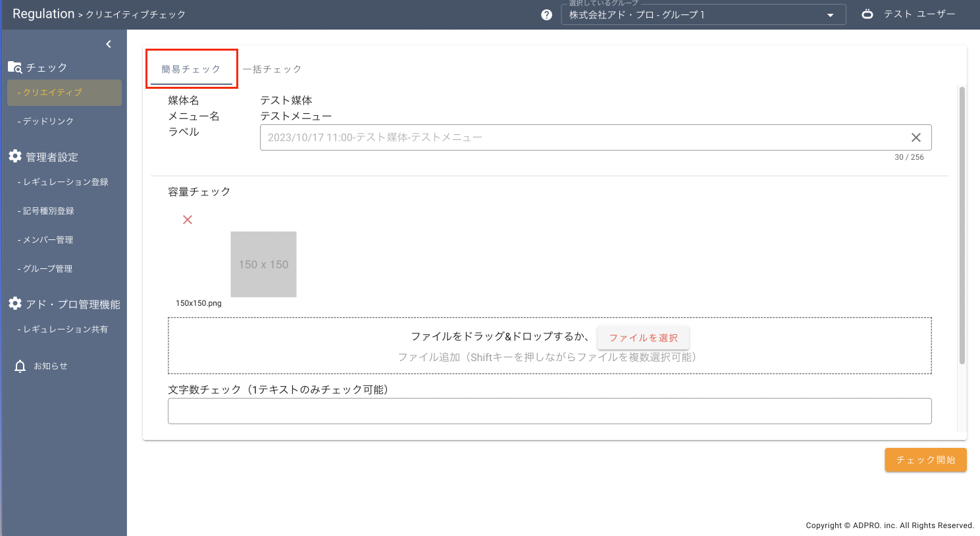
Task: Click the help question mark icon
Action: [x=546, y=14]
